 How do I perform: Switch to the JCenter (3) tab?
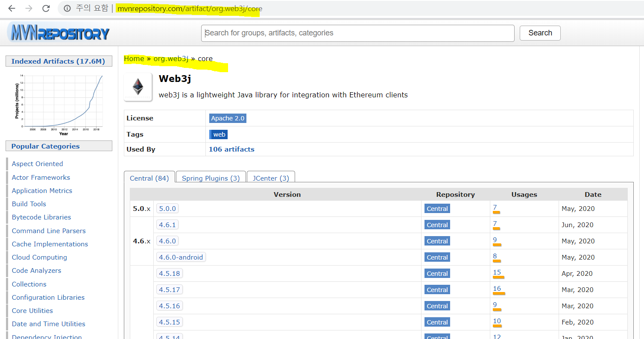click(271, 178)
